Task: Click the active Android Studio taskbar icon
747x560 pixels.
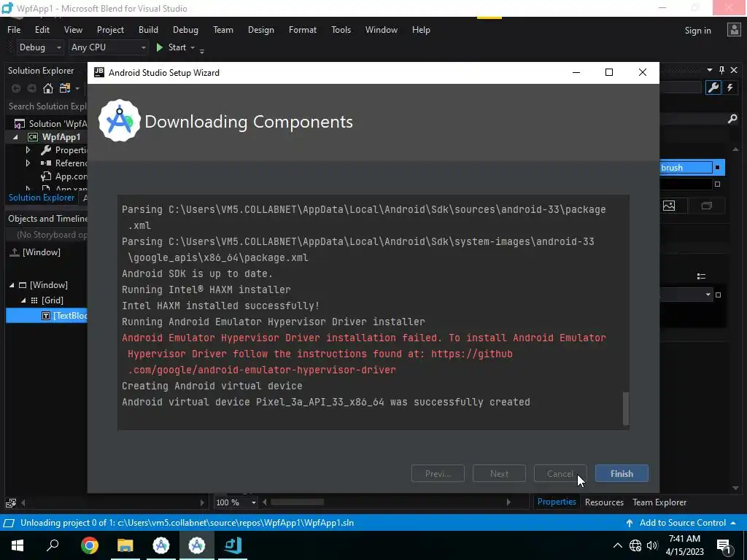Action: 197,545
